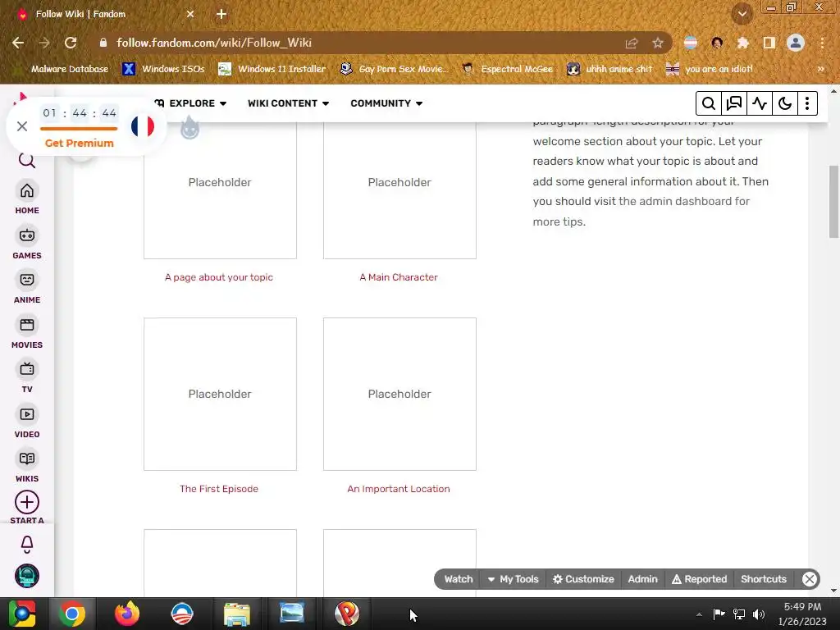Open 'The First Episode' link
This screenshot has height=630, width=840.
pyautogui.click(x=218, y=489)
